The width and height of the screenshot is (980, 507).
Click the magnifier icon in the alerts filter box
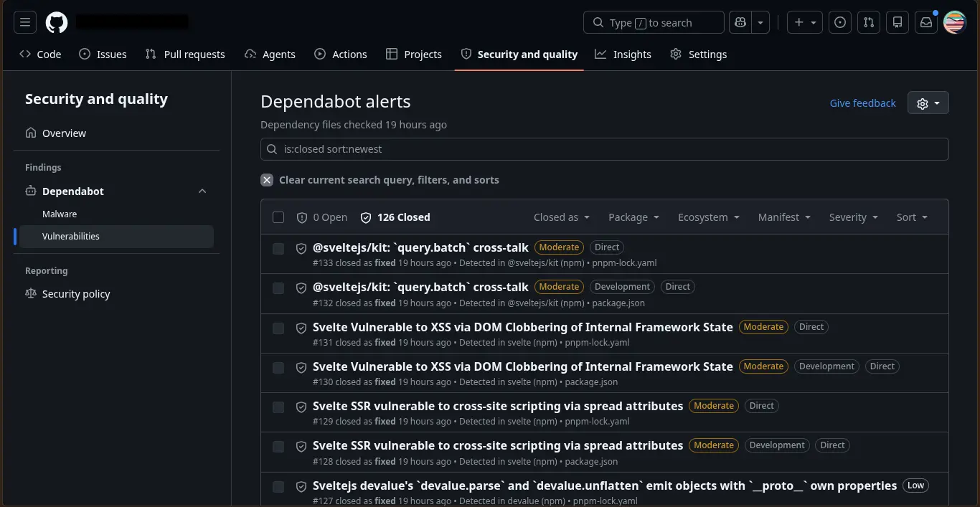pos(272,149)
